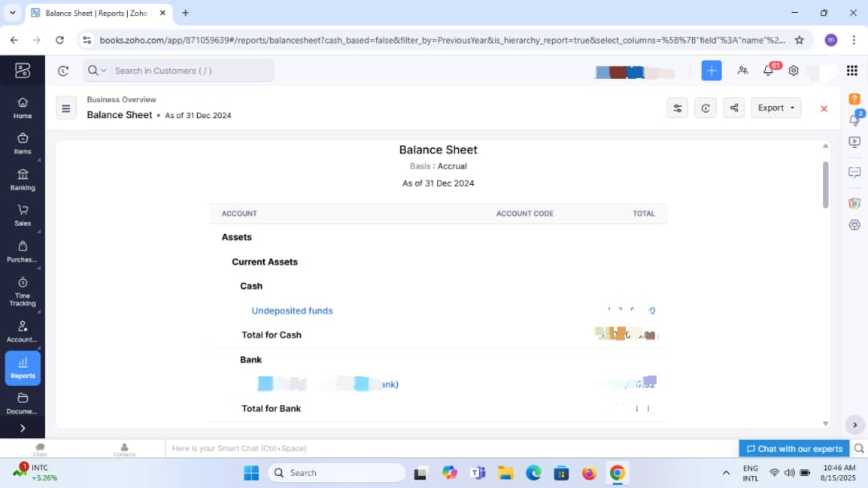Expand the sidebar with bottom chevron
The height and width of the screenshot is (488, 868).
[x=23, y=429]
